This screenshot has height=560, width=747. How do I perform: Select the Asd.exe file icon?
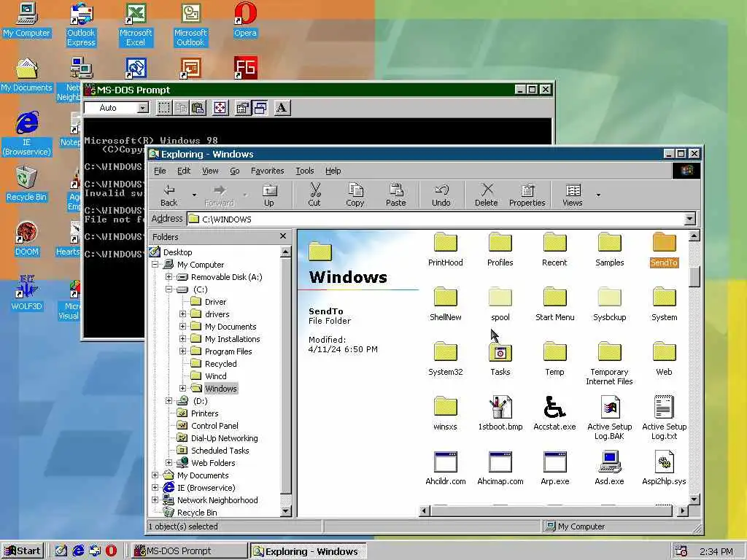pyautogui.click(x=610, y=462)
